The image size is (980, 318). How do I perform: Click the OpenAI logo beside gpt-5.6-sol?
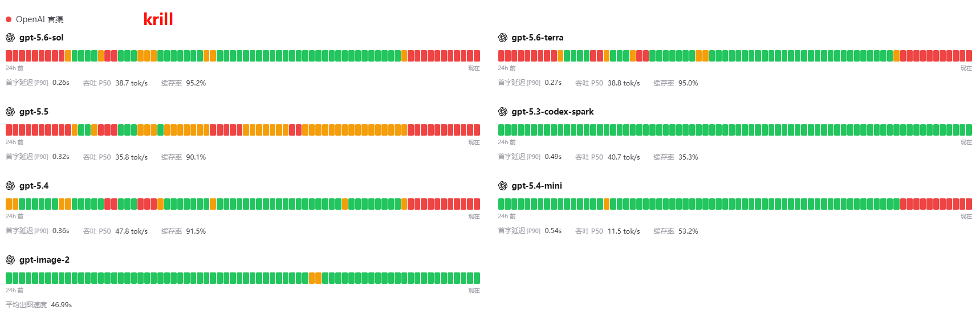(x=10, y=38)
